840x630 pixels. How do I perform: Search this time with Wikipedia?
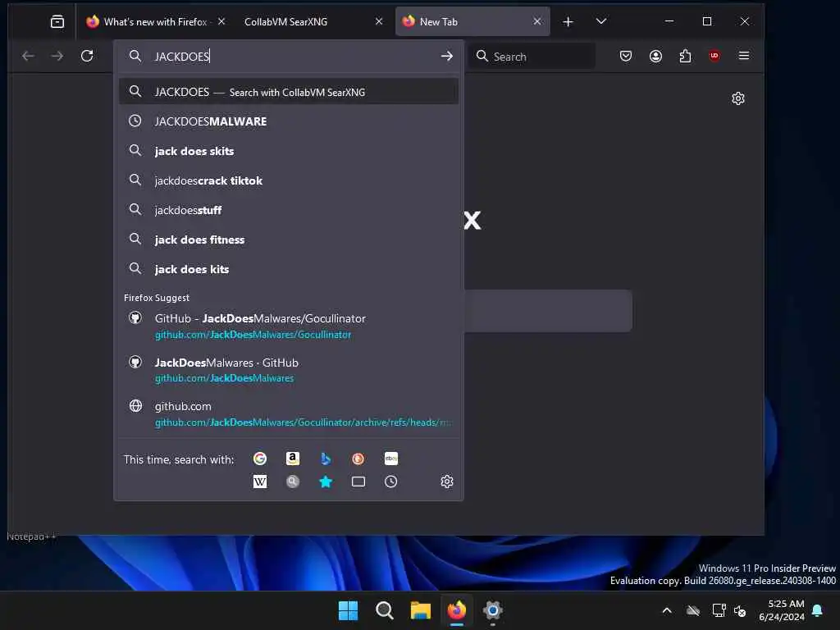point(260,482)
